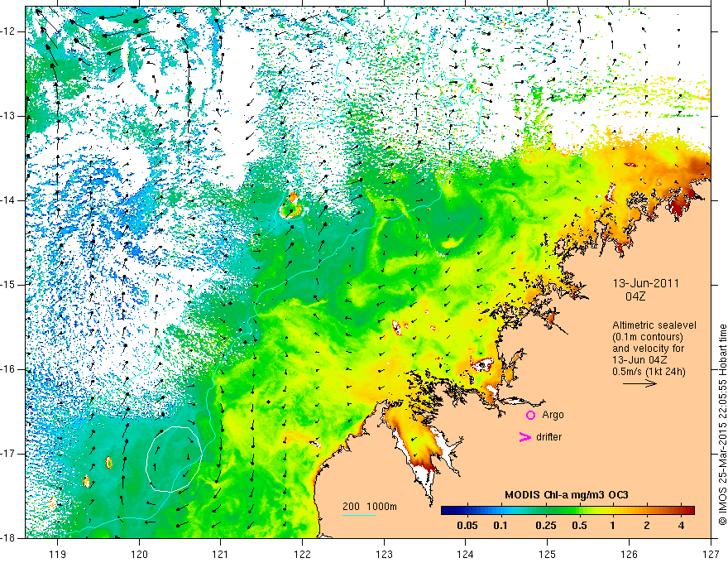Click the cyan 200 1000m isobath line sample
The image size is (728, 563).
[x=359, y=515]
